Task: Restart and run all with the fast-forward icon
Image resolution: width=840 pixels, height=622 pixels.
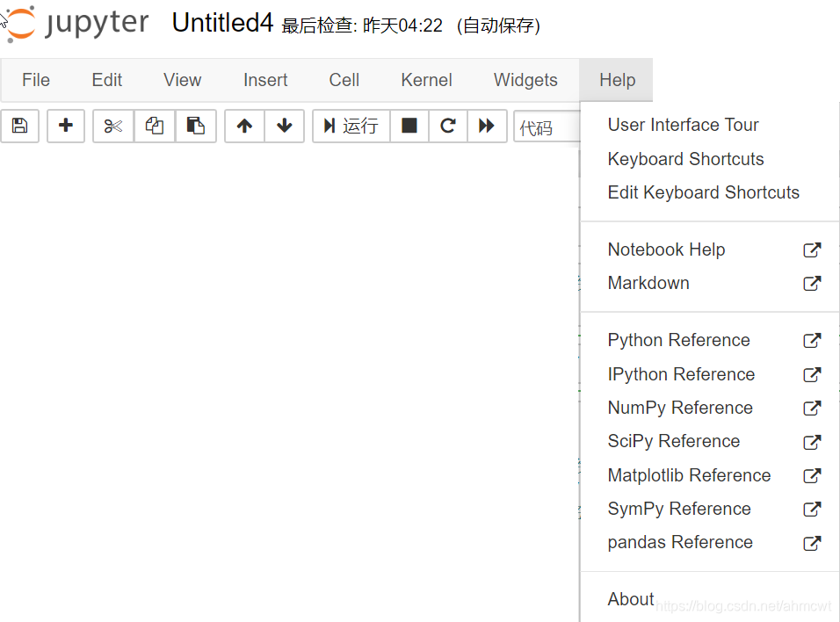Action: pos(487,126)
